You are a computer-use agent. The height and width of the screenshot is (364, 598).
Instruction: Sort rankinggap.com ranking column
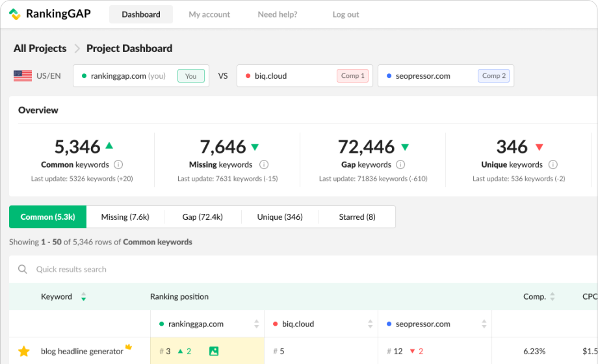click(x=256, y=324)
